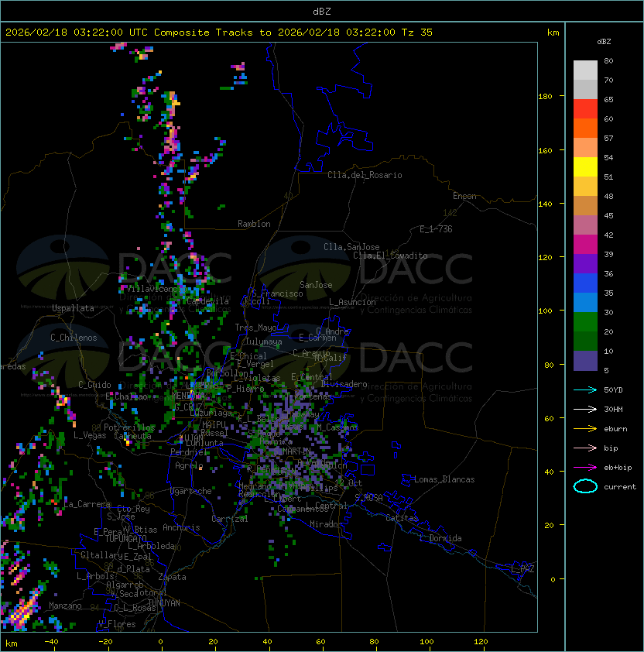Click the '-40' tick on bottom axis

[x=51, y=642]
